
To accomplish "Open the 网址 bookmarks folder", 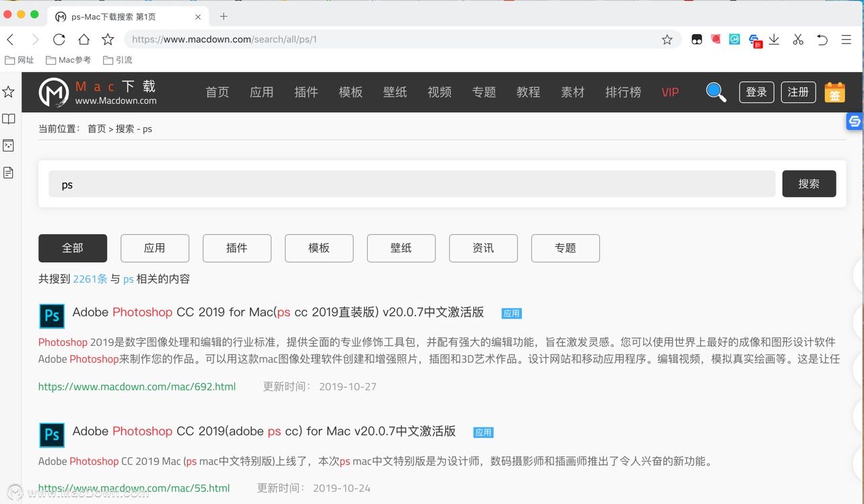I will coord(20,60).
